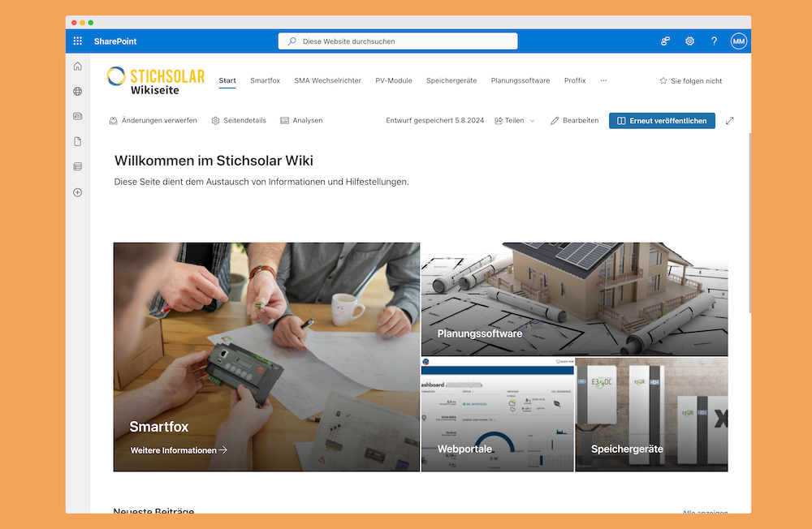
Task: Open the SharePoint app launcher grid
Action: point(78,41)
